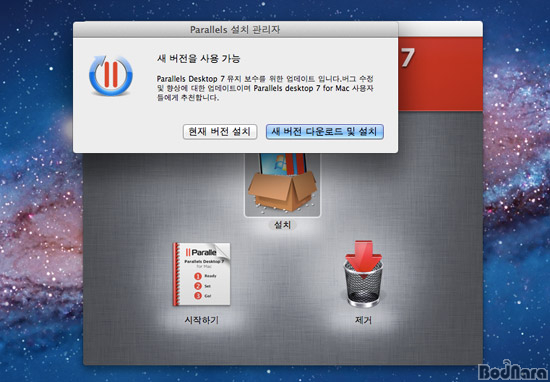Select the 제거 label text

363,320
